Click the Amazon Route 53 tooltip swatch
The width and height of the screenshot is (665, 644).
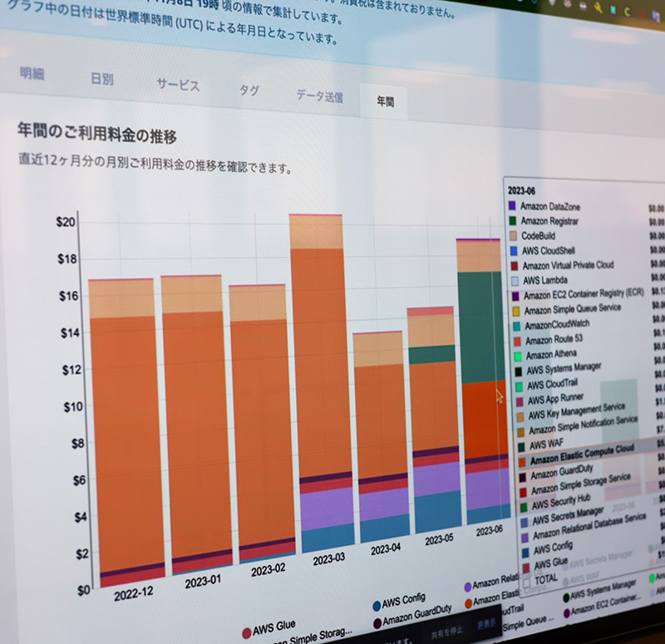[515, 340]
